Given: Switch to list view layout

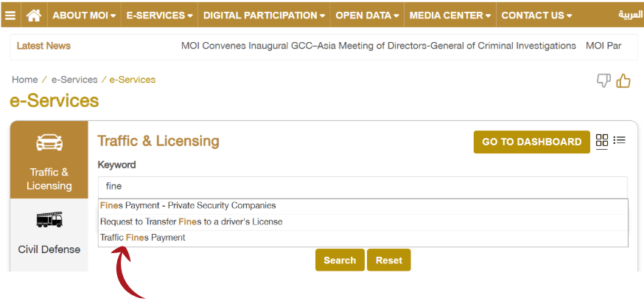Looking at the screenshot, I should click(620, 140).
